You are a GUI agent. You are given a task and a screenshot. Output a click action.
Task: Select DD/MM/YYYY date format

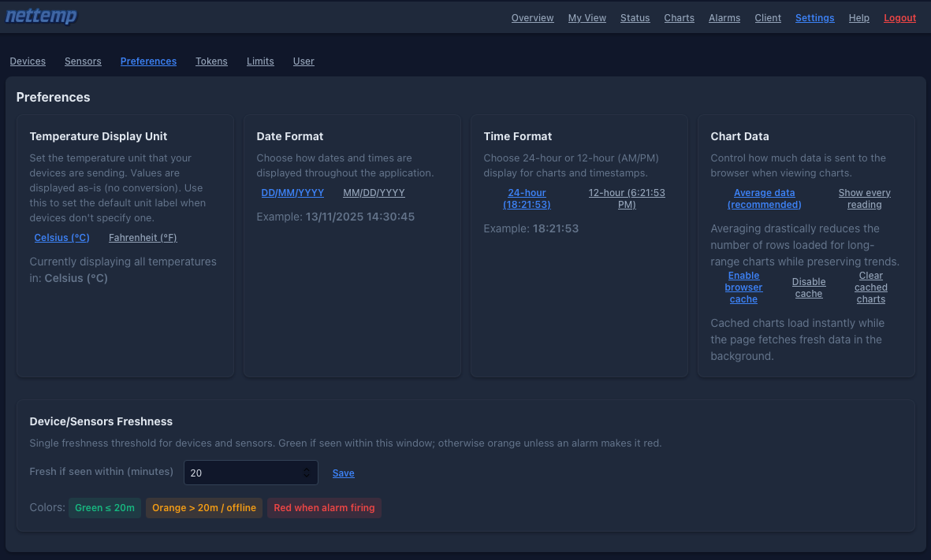(x=292, y=193)
